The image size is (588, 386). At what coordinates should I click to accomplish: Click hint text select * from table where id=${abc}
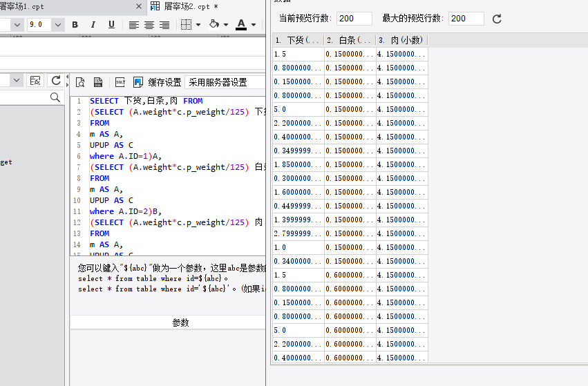click(153, 278)
